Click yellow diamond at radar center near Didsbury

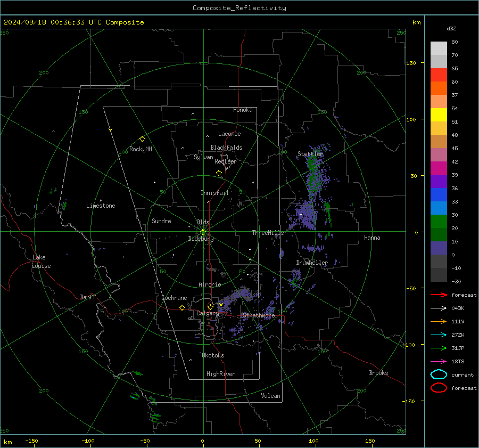203,232
